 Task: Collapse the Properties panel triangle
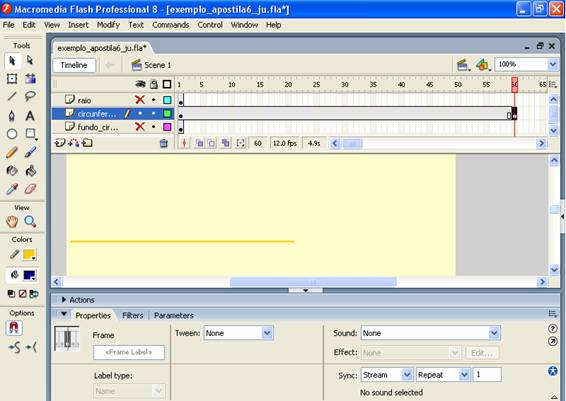[64, 314]
